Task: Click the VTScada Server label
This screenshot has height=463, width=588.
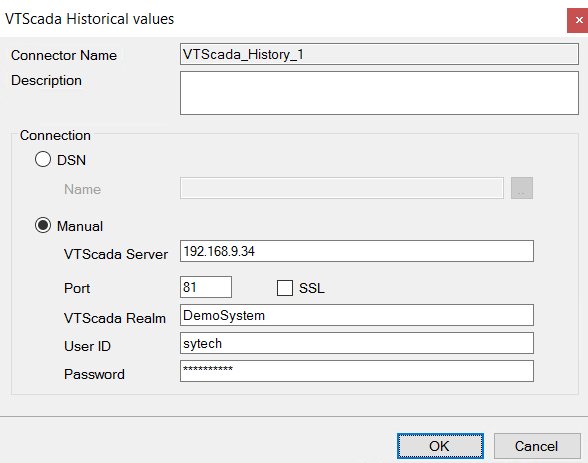Action: point(116,254)
